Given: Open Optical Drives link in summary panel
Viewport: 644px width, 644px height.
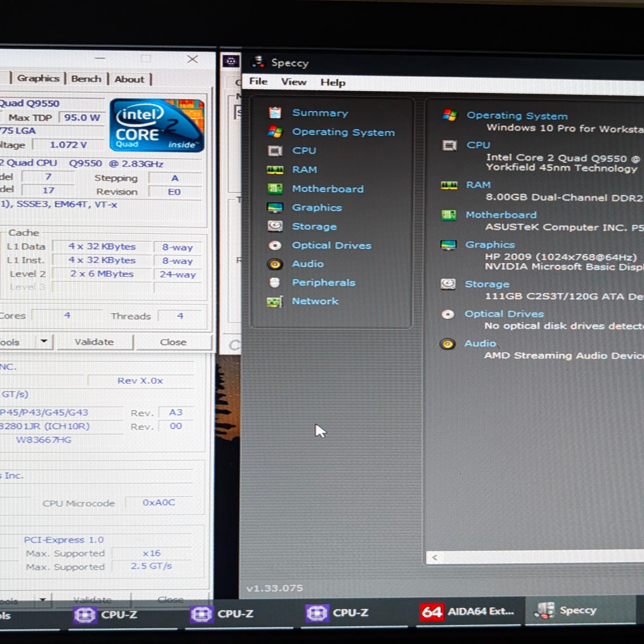Looking at the screenshot, I should tap(504, 314).
